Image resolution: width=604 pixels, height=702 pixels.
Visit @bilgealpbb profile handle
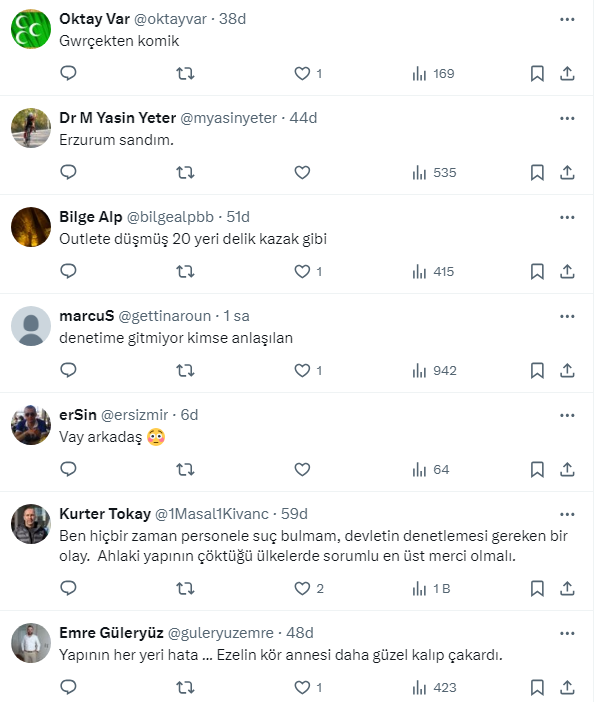174,216
